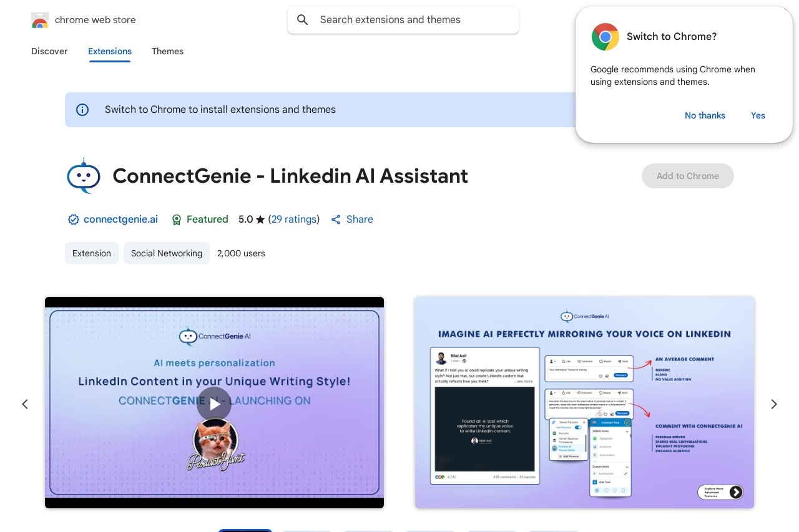Viewport: 799px width, 532px height.
Task: Click the ConnectGenie robot logo icon
Action: (x=84, y=176)
